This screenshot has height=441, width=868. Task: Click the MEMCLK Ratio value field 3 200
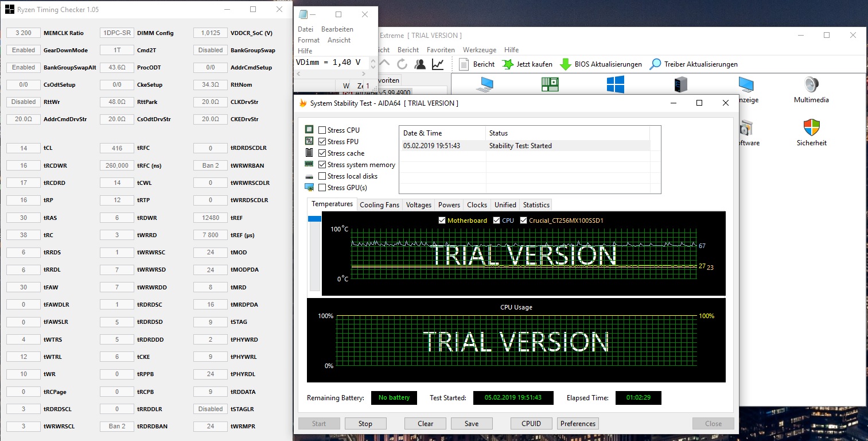(x=24, y=33)
